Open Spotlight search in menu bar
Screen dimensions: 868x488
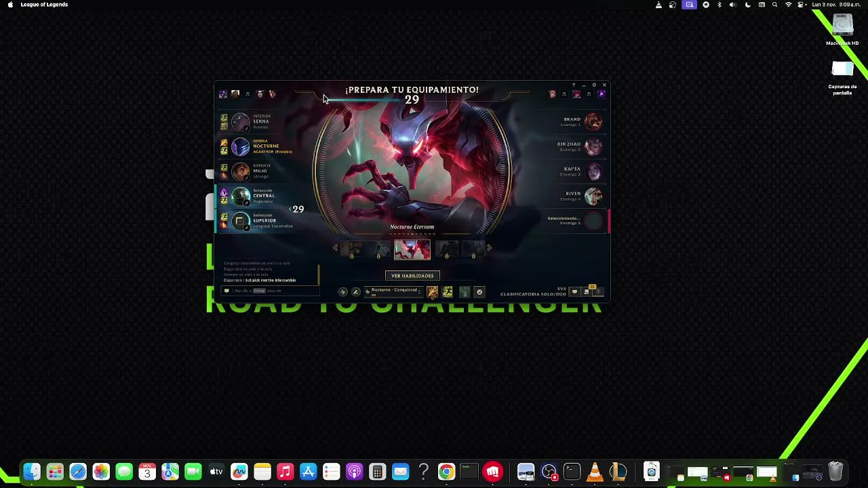point(774,5)
